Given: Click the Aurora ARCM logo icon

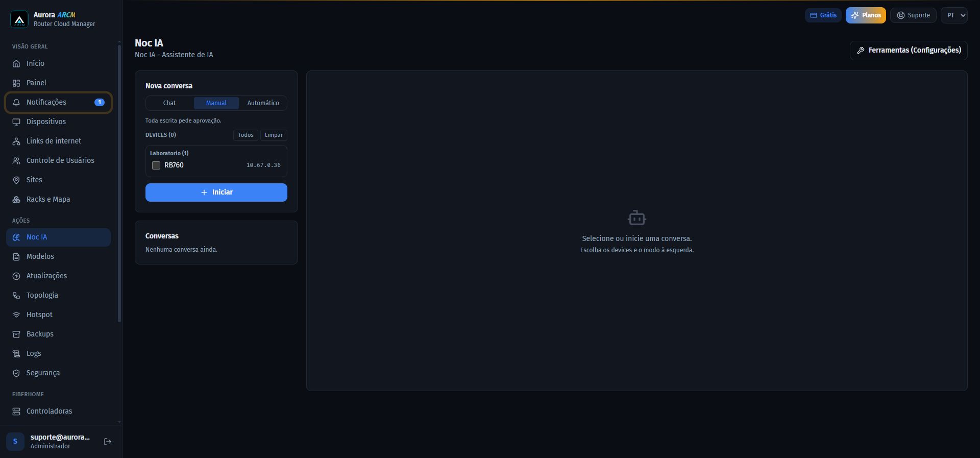Looking at the screenshot, I should (19, 19).
